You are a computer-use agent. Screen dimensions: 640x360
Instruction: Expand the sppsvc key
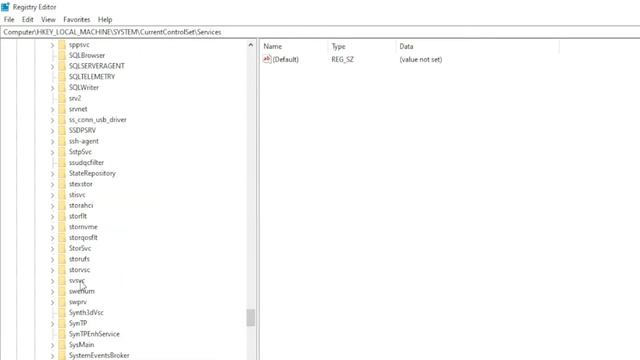point(52,45)
